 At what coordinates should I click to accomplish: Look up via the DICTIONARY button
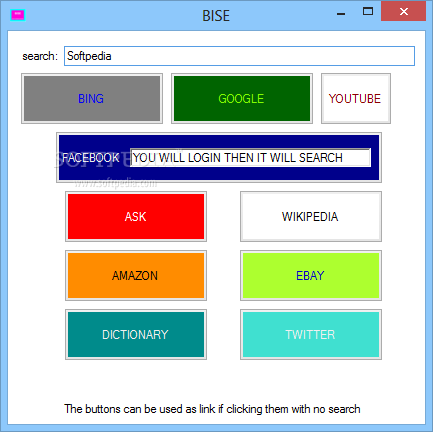tap(136, 335)
